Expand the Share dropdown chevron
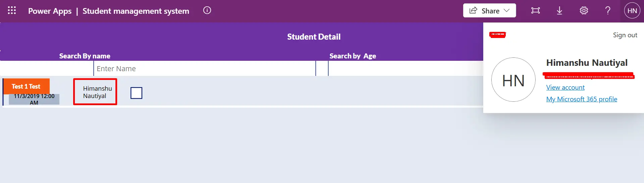 507,11
